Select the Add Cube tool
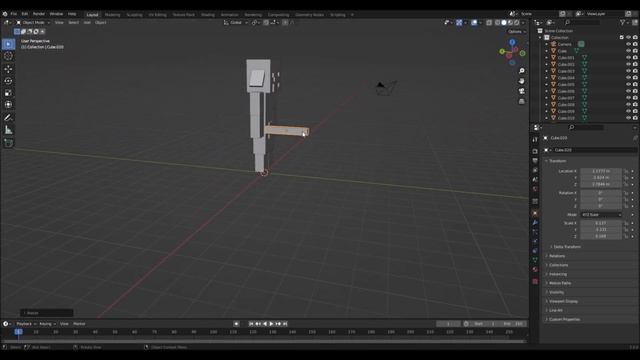The width and height of the screenshot is (640, 360). [8, 143]
